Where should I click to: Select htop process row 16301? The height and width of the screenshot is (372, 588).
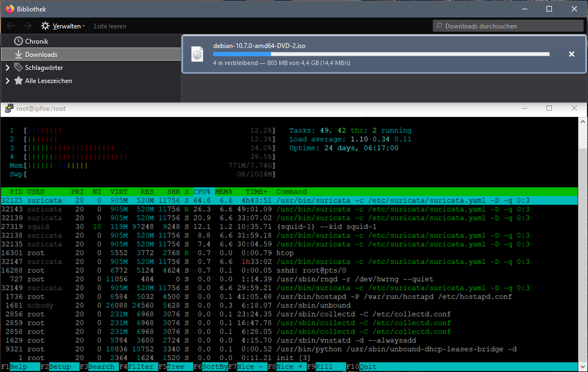tap(289, 253)
